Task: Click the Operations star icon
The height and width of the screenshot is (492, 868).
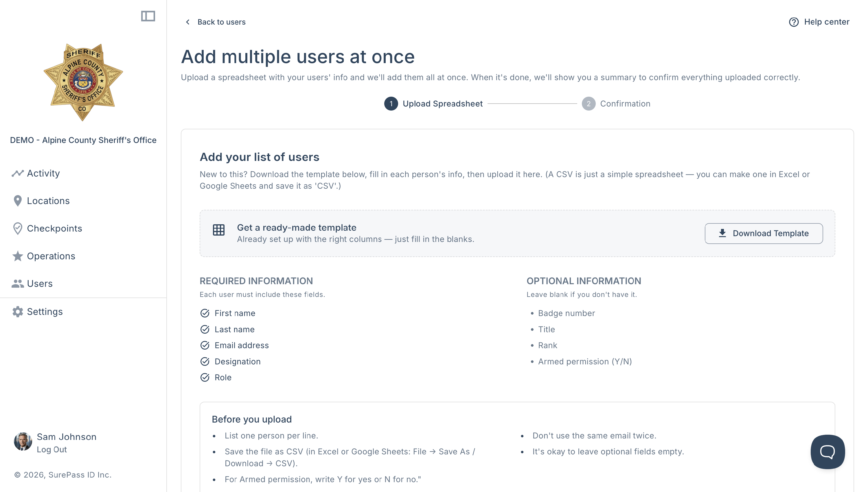Action: tap(18, 256)
